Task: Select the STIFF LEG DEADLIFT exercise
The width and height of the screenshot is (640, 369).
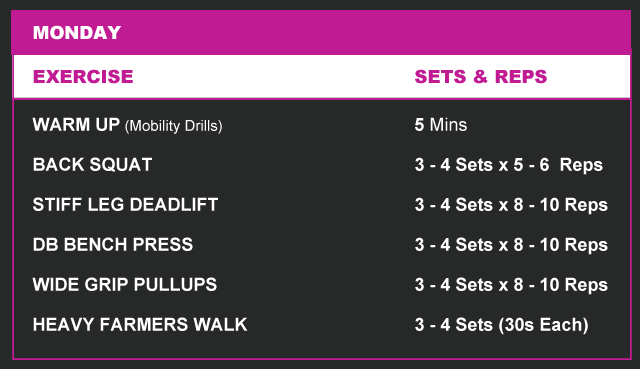Action: (x=125, y=205)
